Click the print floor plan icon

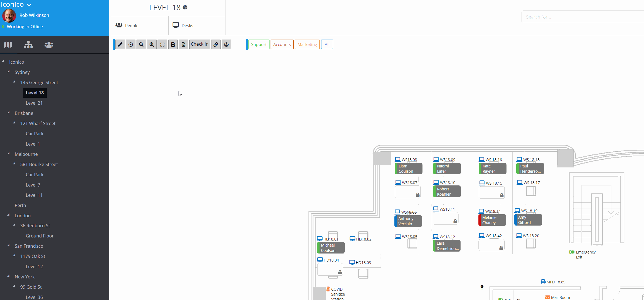tap(173, 45)
